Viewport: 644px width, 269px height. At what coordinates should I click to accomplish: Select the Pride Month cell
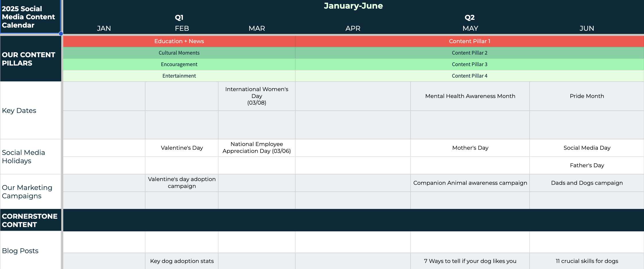click(586, 96)
